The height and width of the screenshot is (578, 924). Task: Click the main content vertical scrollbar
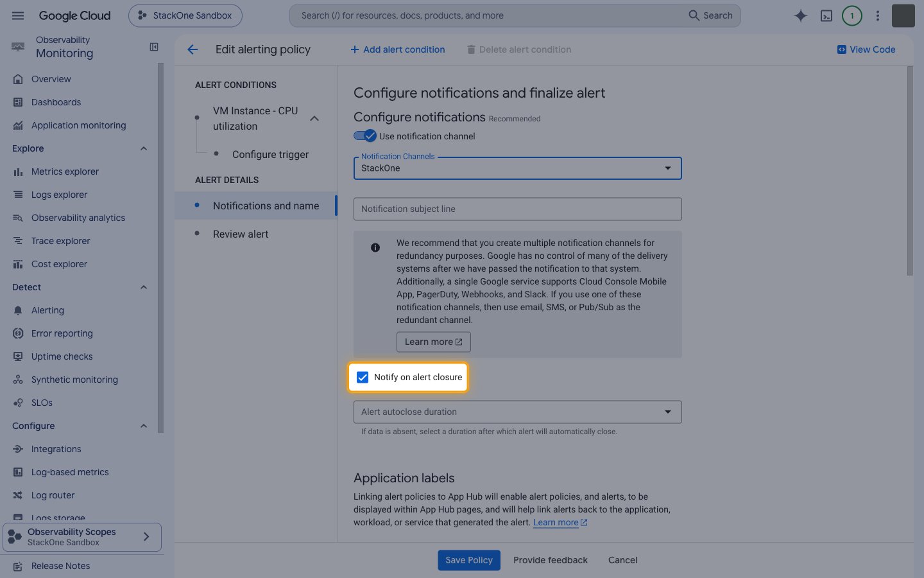click(910, 171)
